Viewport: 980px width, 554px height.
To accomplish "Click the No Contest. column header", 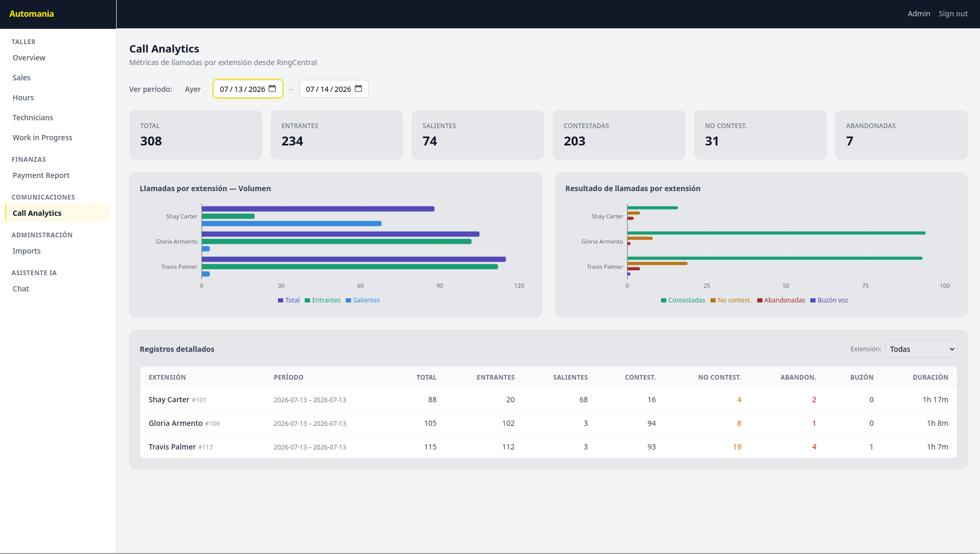I will tap(719, 378).
